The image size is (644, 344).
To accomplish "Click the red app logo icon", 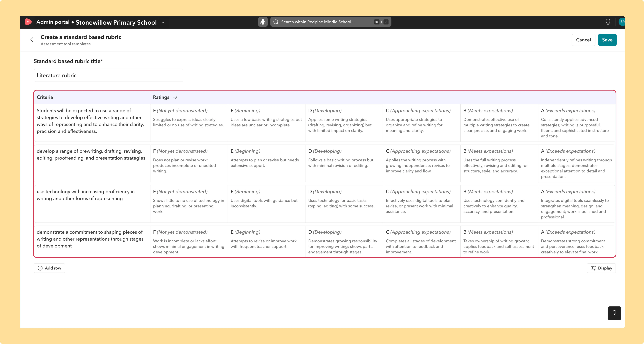I will (28, 22).
